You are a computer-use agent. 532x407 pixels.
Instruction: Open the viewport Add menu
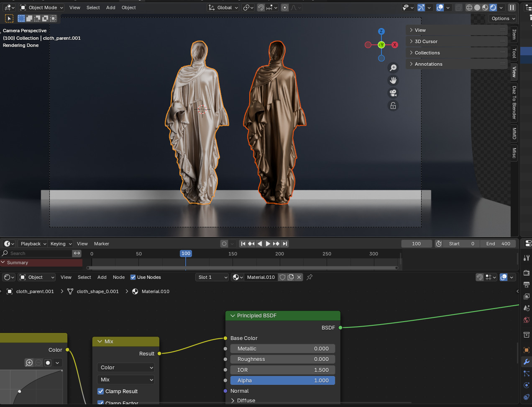[111, 8]
